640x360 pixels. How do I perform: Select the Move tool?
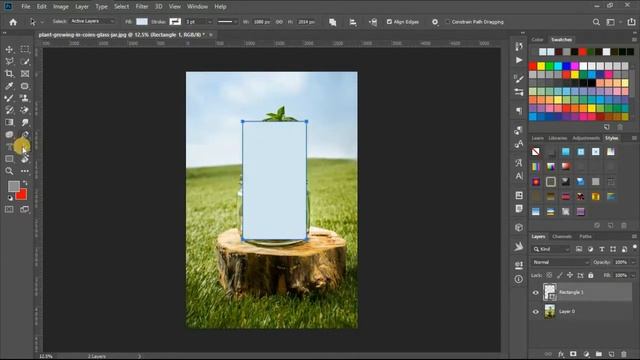(9, 49)
